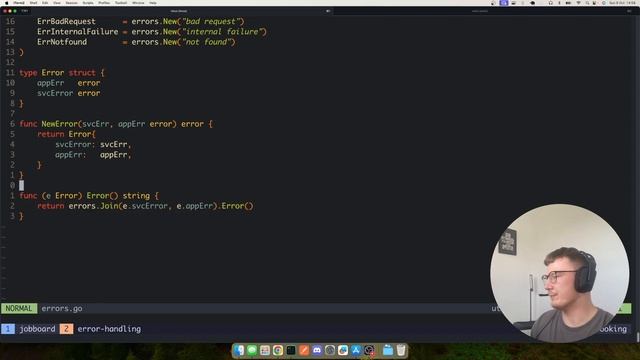Open the orange app icon in dock
640x360 pixels.
[304, 350]
